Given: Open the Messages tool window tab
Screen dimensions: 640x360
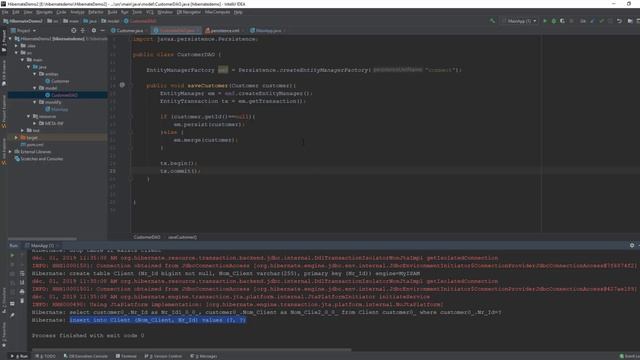Looking at the screenshot, I should tap(203, 356).
